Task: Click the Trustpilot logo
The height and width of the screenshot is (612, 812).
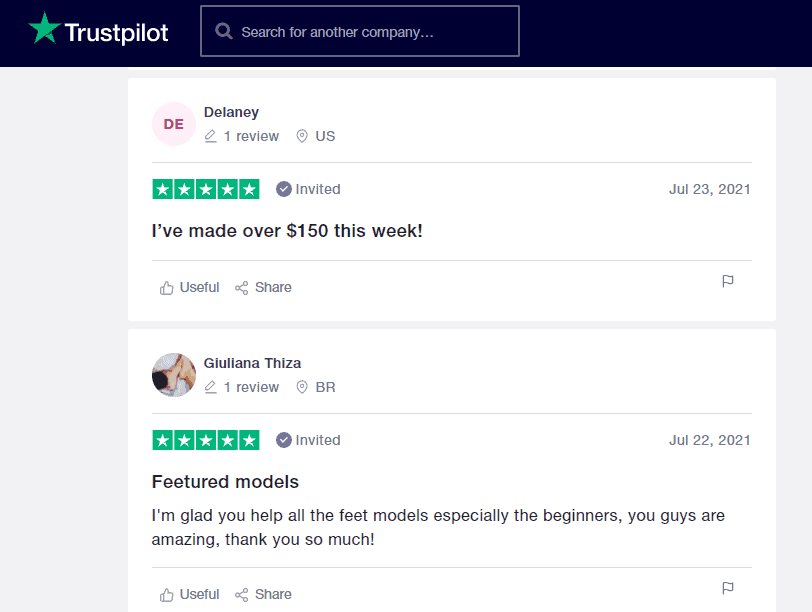Action: coord(98,30)
